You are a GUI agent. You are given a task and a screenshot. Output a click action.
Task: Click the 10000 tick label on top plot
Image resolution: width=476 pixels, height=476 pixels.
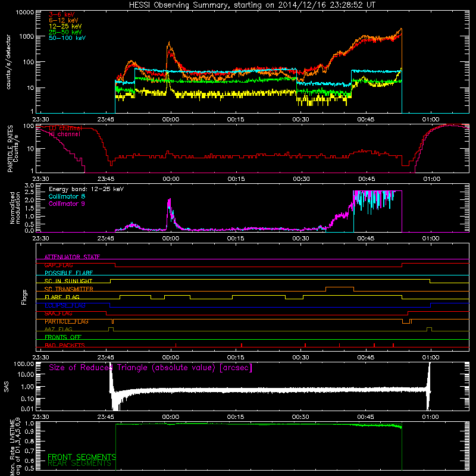tap(24, 12)
